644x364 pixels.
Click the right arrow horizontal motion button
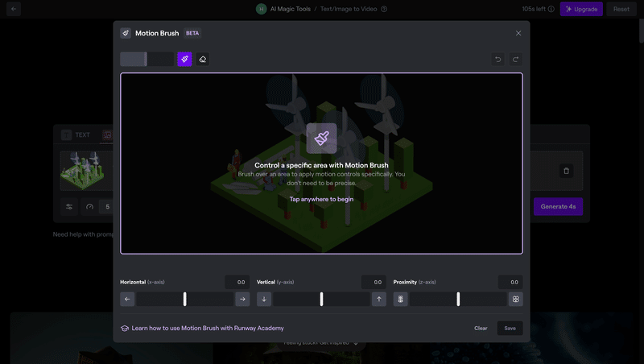(x=243, y=299)
